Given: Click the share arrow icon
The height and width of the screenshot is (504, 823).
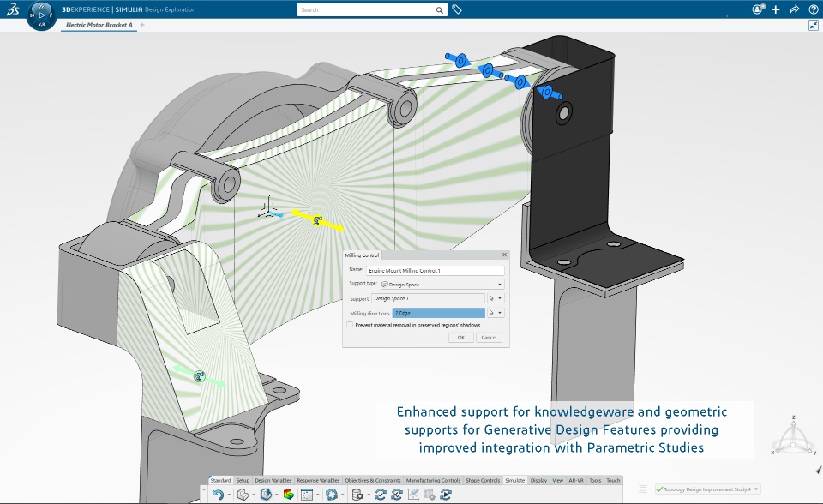Looking at the screenshot, I should point(794,9).
